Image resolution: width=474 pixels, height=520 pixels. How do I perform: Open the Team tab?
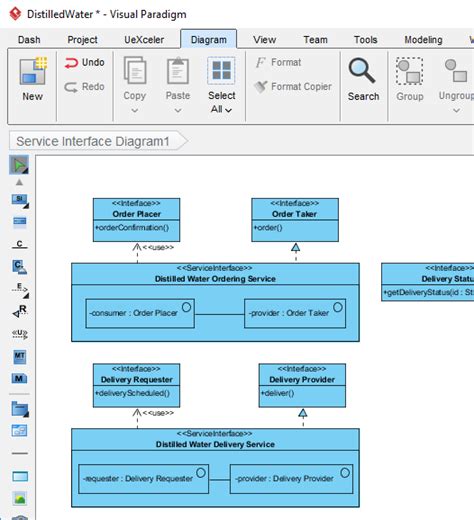coord(315,40)
